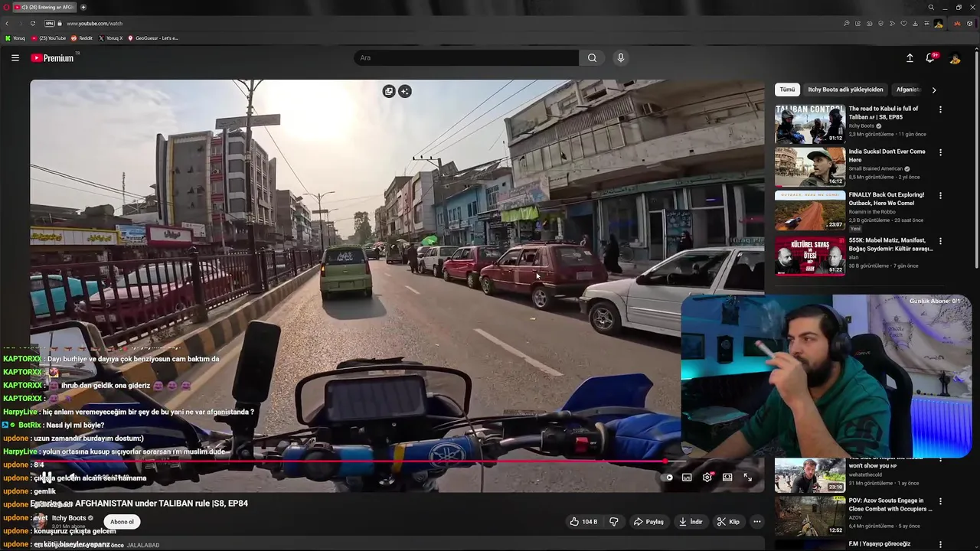Go back with browser back arrow

7,23
